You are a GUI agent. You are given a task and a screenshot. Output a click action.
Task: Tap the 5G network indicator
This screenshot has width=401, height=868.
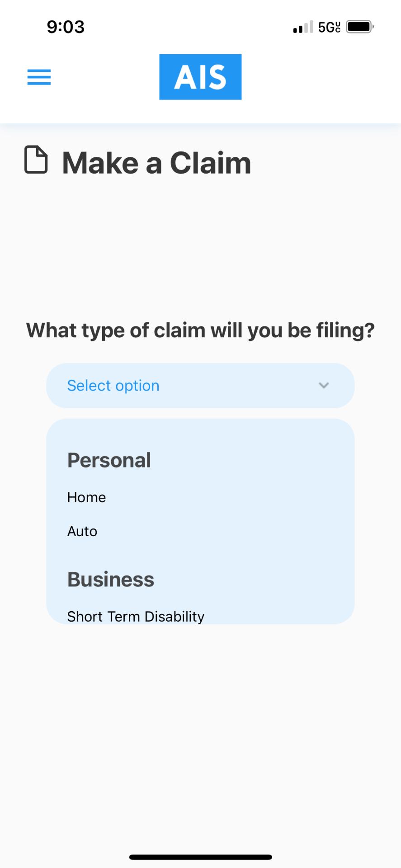[329, 27]
